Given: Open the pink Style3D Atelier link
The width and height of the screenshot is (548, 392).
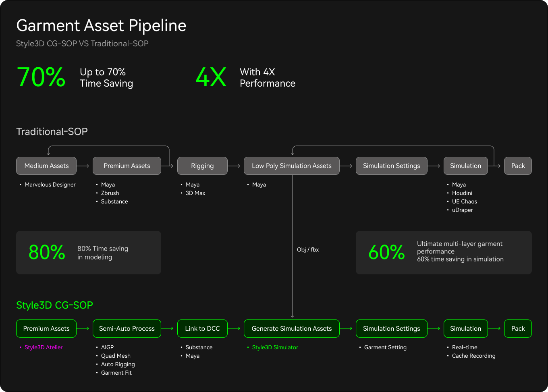Looking at the screenshot, I should pyautogui.click(x=44, y=347).
